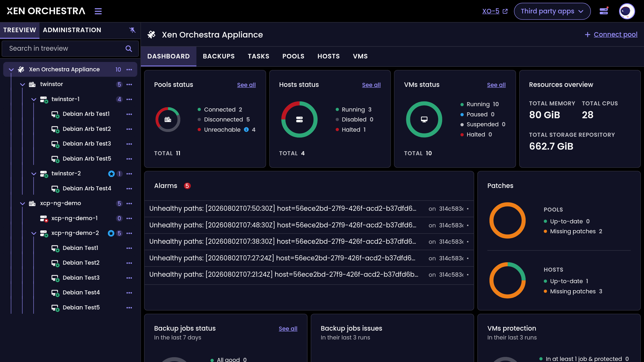This screenshot has height=362, width=644.
Task: Click the Search in treeview field
Action: point(70,49)
